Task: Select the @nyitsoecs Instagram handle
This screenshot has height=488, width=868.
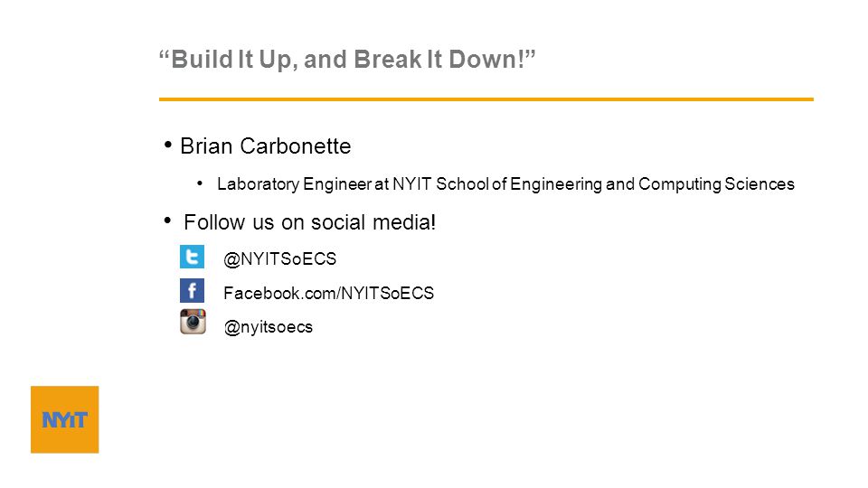Action: pos(269,327)
